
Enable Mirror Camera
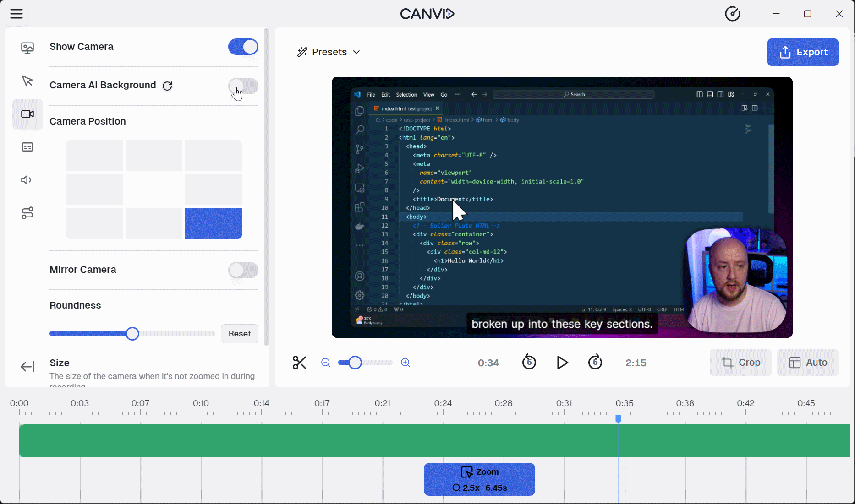(243, 270)
